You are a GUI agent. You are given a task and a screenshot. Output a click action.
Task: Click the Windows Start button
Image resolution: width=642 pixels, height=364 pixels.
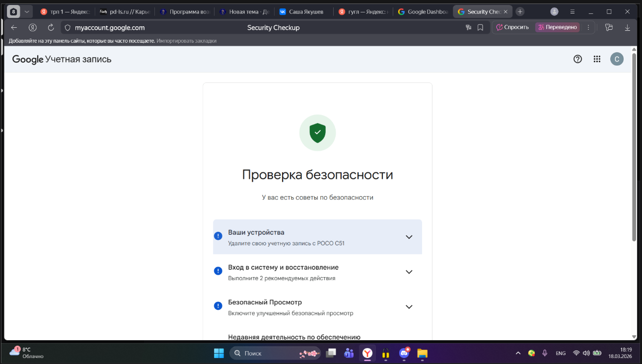pyautogui.click(x=218, y=353)
